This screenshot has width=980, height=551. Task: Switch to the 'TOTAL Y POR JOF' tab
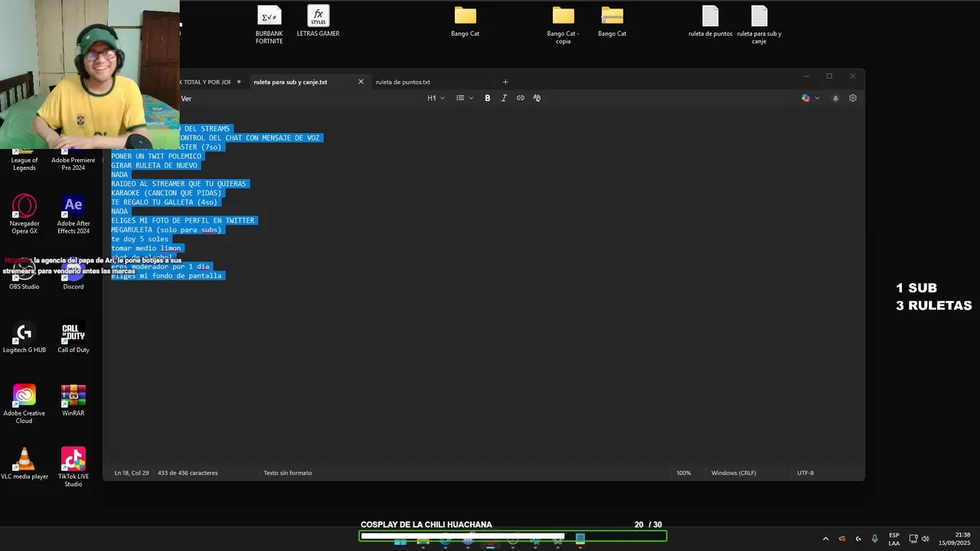tap(205, 82)
